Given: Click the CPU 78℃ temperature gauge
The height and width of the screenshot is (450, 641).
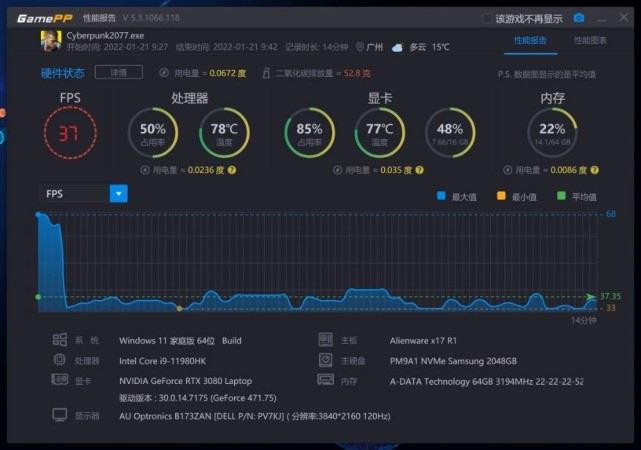Looking at the screenshot, I should tap(224, 133).
